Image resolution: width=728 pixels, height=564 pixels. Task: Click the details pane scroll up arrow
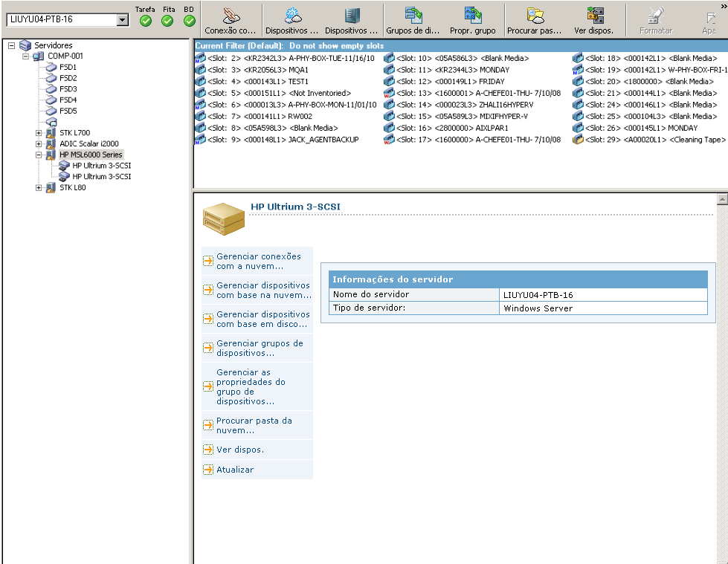(x=721, y=200)
